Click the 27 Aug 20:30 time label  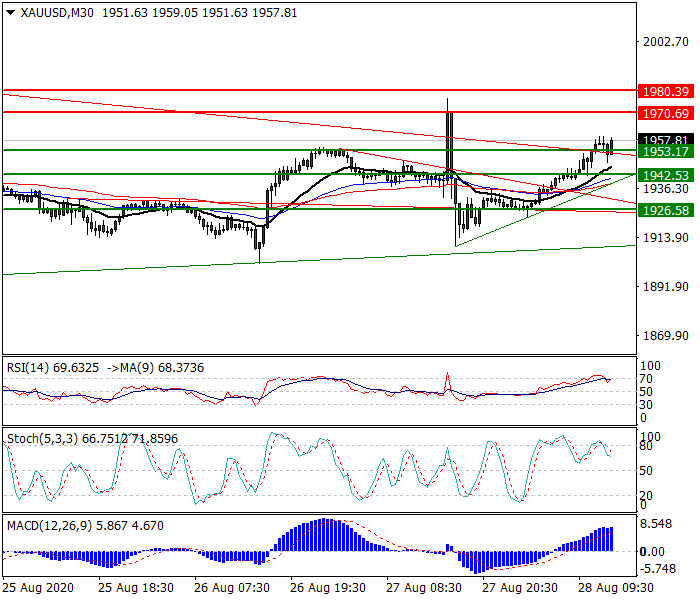pyautogui.click(x=520, y=588)
